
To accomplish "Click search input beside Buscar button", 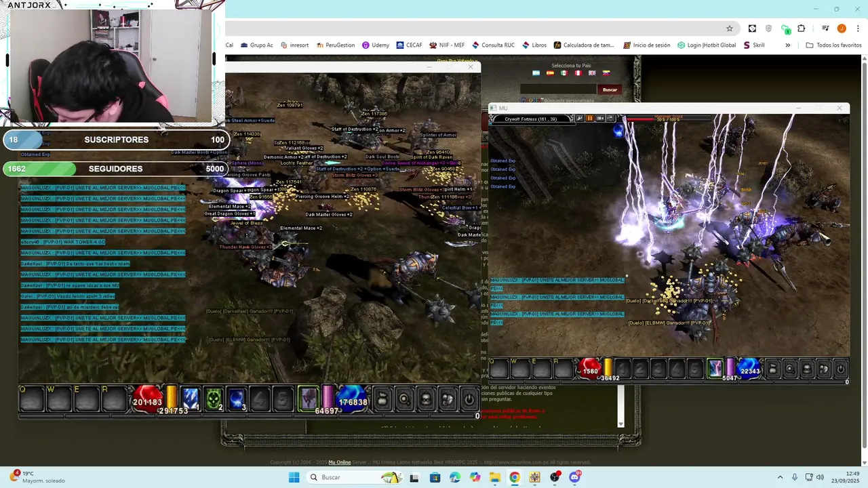I will tap(557, 89).
